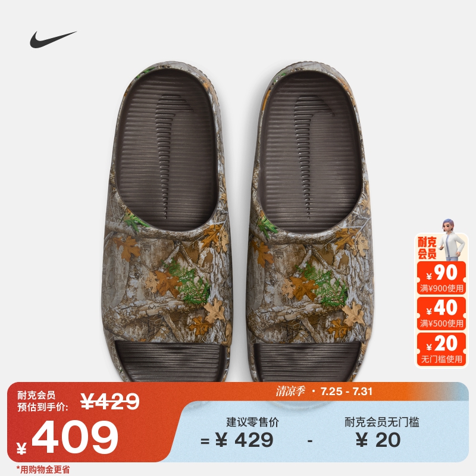Tap the Nike member avatar figure

(x=453, y=240)
